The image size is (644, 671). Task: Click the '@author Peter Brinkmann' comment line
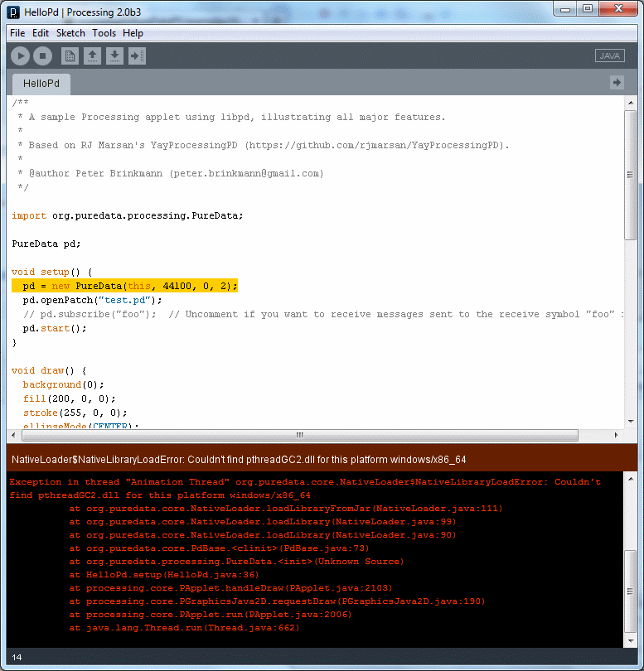pyautogui.click(x=171, y=173)
